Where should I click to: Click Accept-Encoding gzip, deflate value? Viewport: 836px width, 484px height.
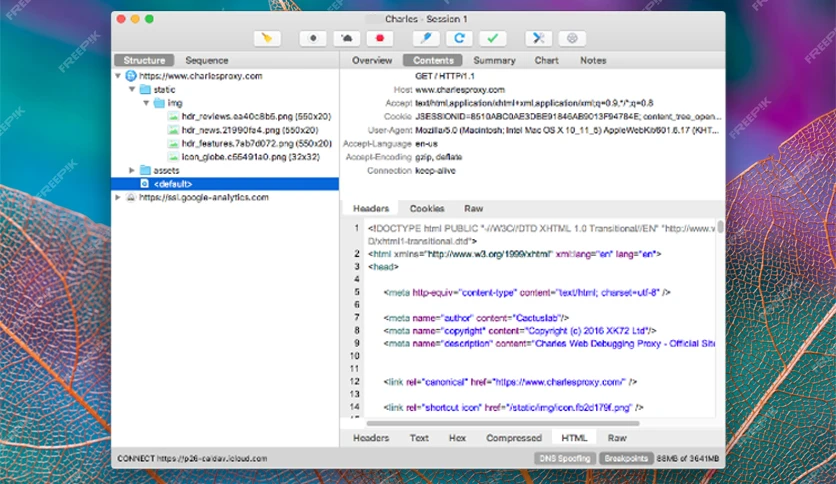[x=438, y=157]
